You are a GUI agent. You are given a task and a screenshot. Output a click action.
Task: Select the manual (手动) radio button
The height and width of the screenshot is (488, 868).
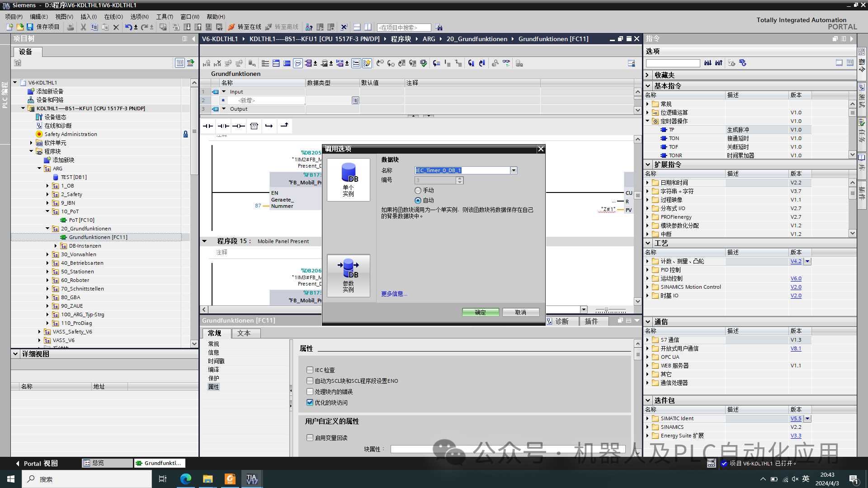[x=418, y=191]
